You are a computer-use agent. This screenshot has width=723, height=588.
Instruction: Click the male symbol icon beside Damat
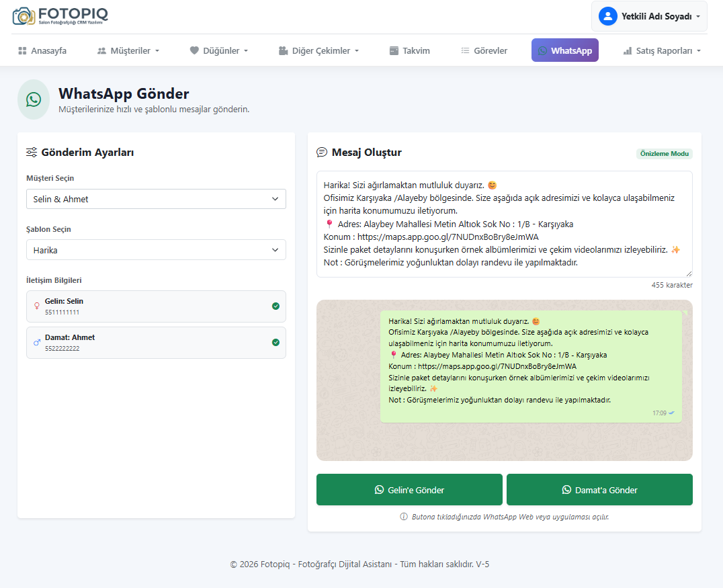(x=37, y=343)
